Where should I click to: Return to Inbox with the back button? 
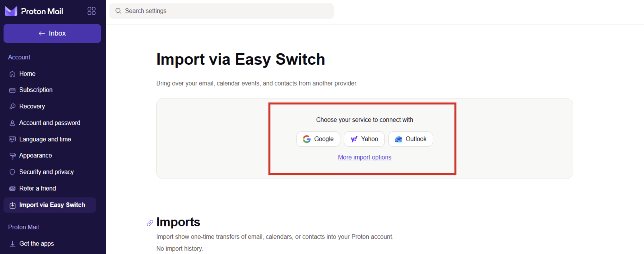coord(52,33)
